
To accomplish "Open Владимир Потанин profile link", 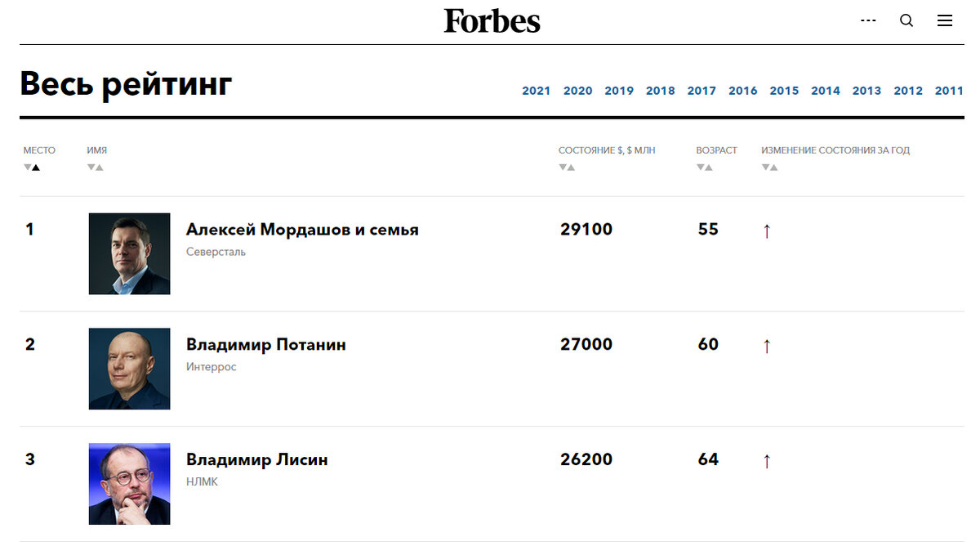I will 266,345.
